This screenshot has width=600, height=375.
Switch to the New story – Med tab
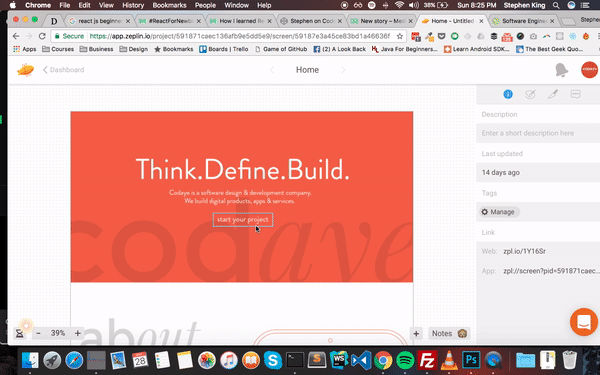point(382,21)
